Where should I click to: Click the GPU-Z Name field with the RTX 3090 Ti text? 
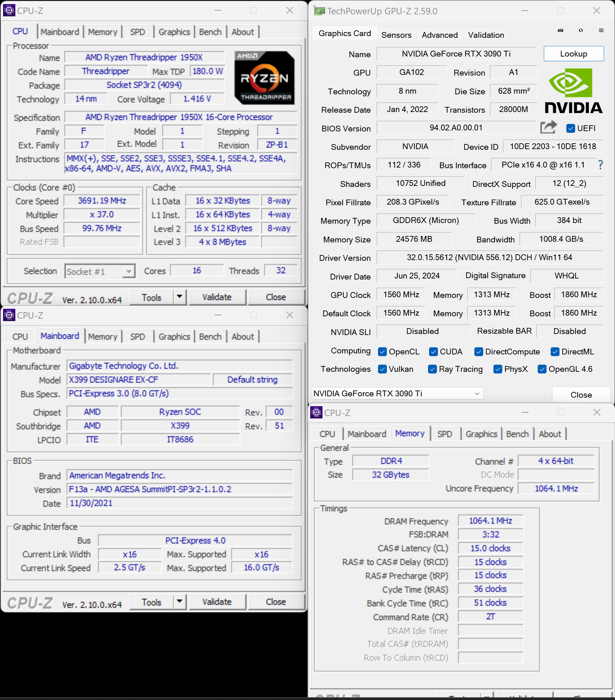pyautogui.click(x=456, y=54)
